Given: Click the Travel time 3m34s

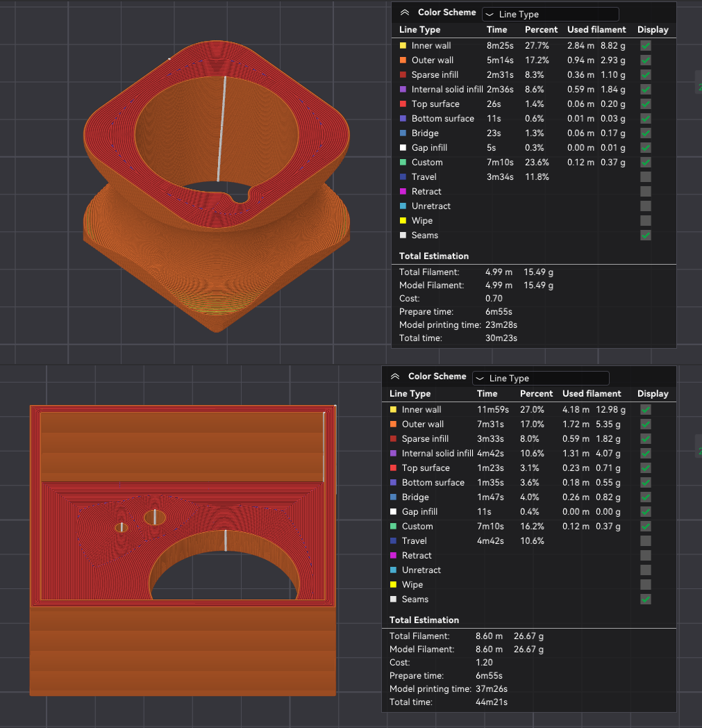Looking at the screenshot, I should coord(500,177).
